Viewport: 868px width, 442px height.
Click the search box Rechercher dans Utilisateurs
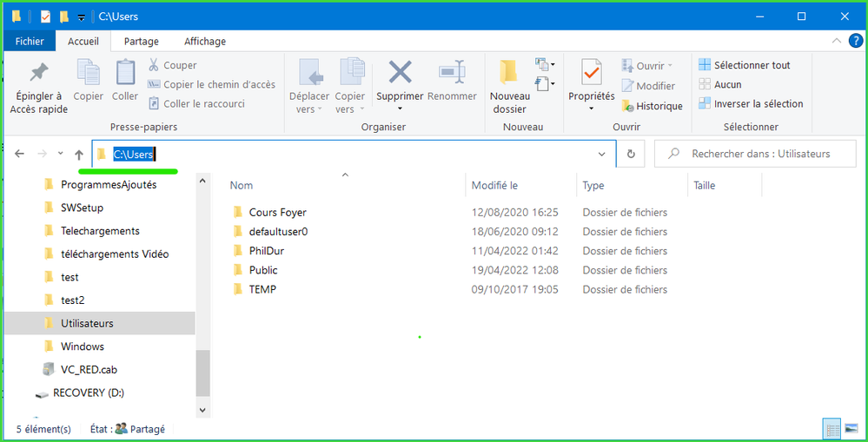(x=756, y=154)
